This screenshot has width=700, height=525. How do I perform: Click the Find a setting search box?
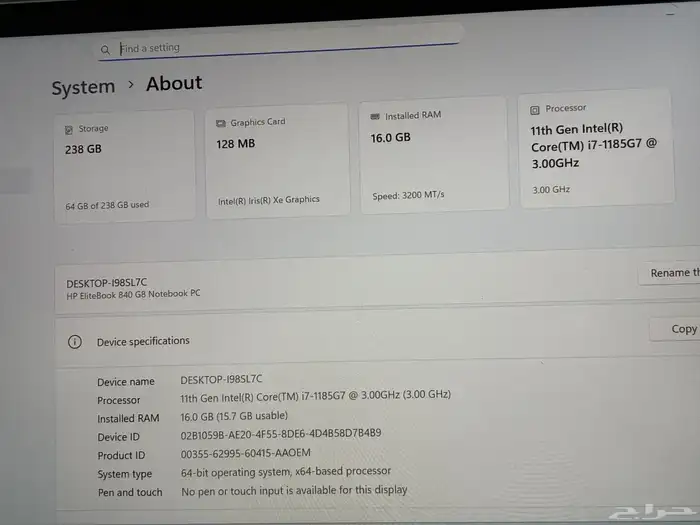coord(280,43)
